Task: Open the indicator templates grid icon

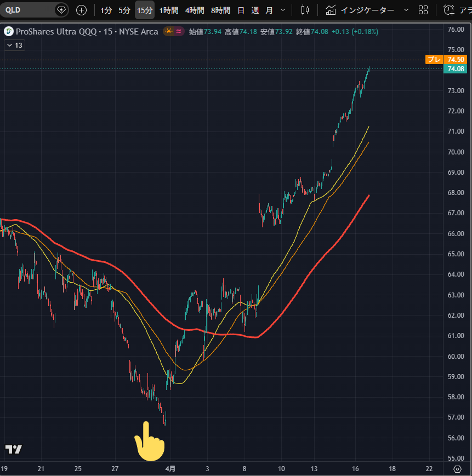Action: pos(423,10)
